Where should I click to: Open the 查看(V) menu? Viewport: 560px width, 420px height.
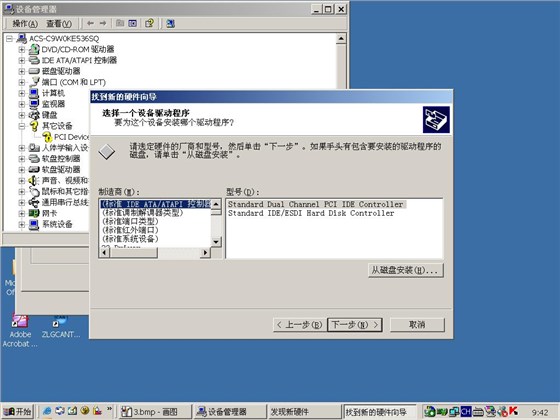pyautogui.click(x=59, y=24)
